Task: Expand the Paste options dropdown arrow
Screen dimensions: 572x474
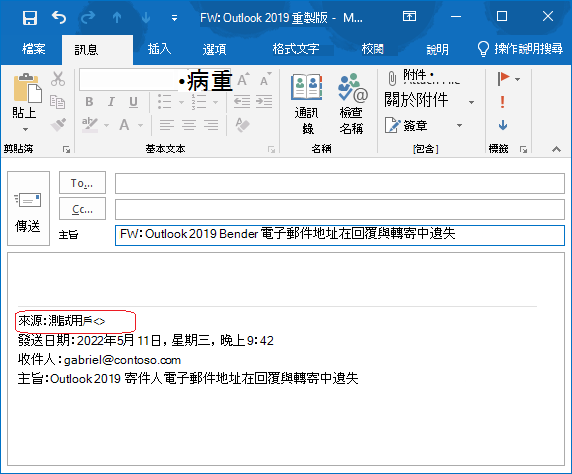Action: (25, 129)
